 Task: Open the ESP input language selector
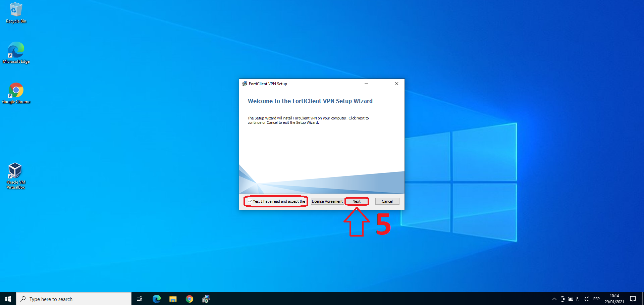click(596, 299)
